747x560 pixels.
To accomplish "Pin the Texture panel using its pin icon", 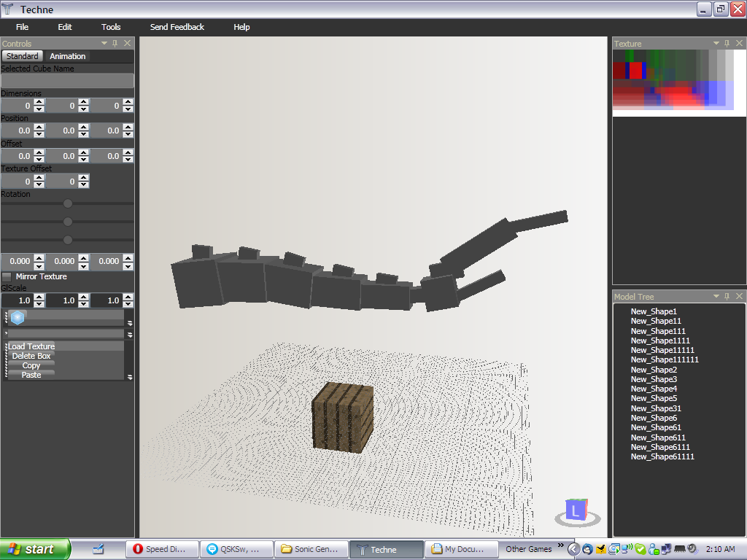I will coord(726,43).
